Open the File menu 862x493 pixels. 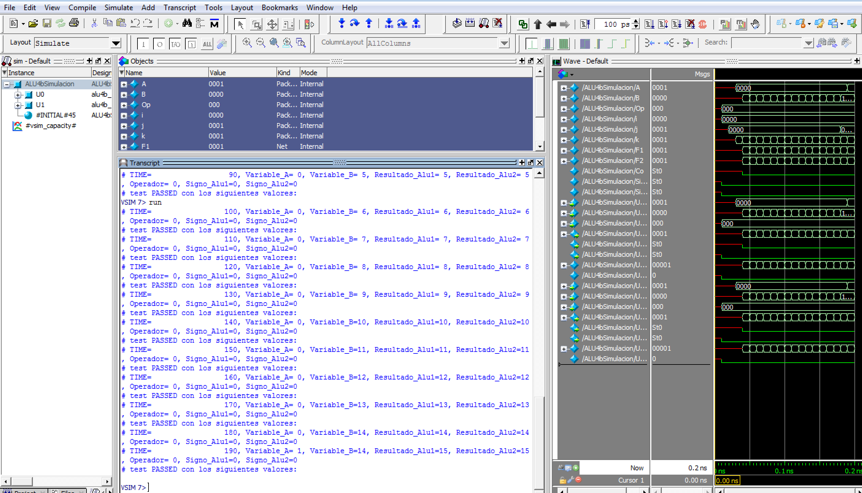[9, 8]
